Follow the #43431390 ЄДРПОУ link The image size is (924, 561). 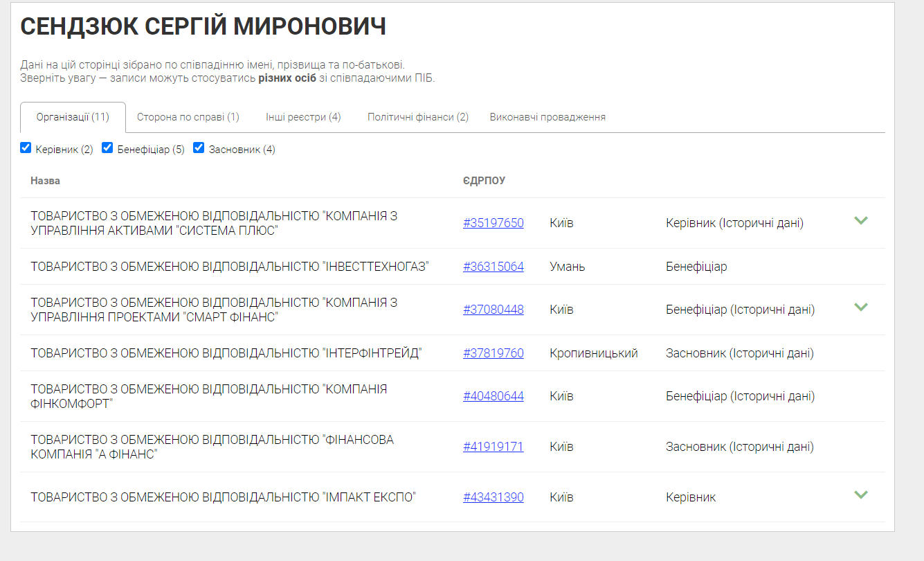(493, 496)
